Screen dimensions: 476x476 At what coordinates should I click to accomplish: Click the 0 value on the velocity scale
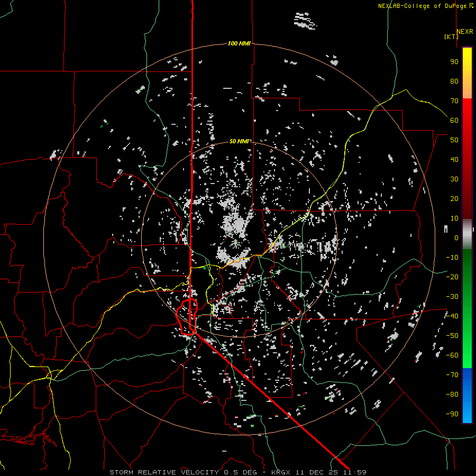pyautogui.click(x=456, y=238)
